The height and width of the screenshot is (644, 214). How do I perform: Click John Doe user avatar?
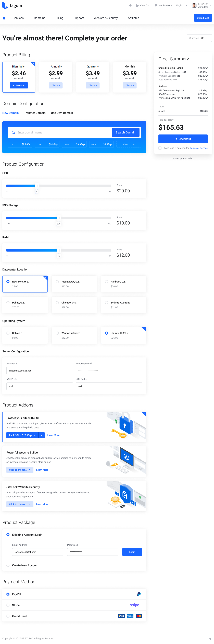(x=194, y=5)
